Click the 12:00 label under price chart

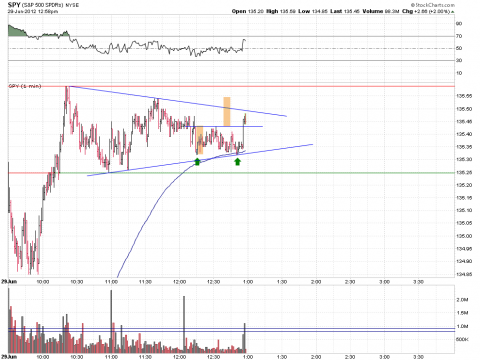point(180,282)
